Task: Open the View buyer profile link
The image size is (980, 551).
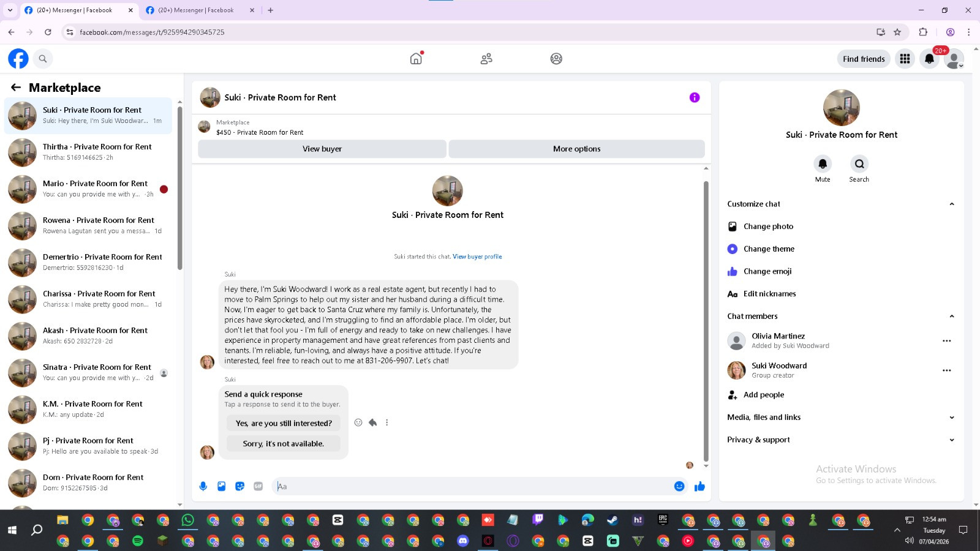Action: [x=477, y=257]
